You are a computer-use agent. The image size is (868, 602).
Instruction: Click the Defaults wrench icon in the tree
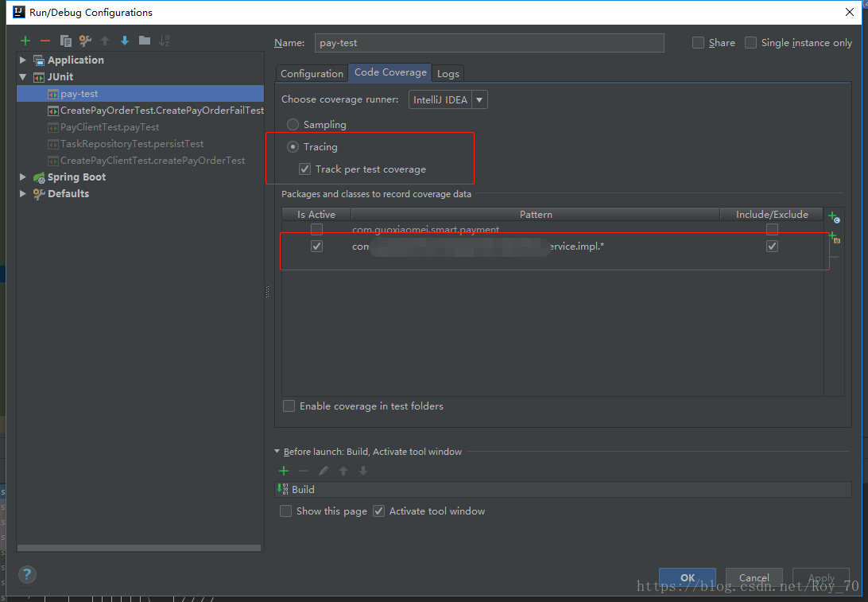pyautogui.click(x=39, y=194)
